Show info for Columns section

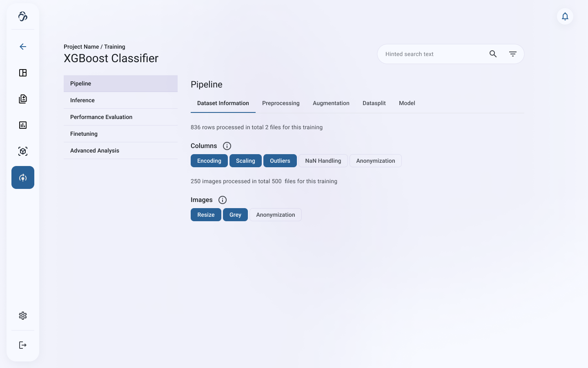[x=227, y=146]
